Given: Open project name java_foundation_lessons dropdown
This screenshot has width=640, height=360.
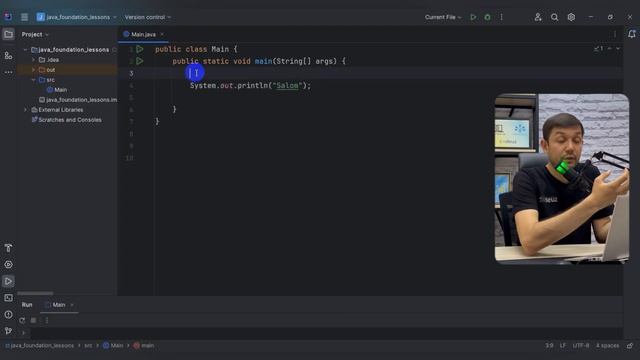Looking at the screenshot, I should [x=77, y=17].
